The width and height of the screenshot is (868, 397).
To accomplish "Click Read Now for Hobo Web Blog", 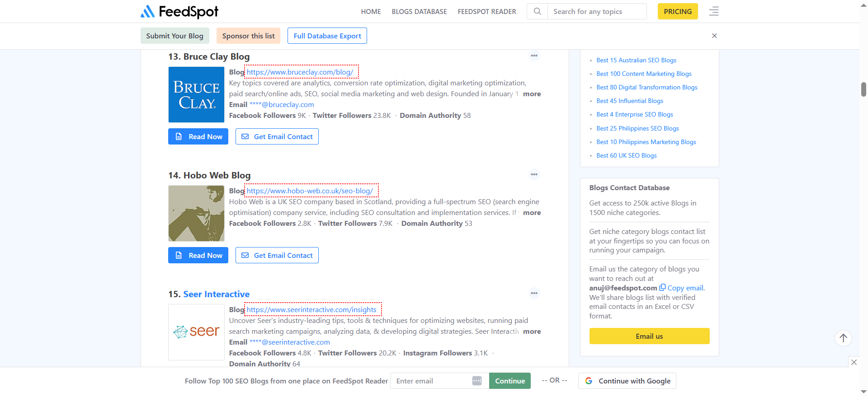I will [198, 255].
